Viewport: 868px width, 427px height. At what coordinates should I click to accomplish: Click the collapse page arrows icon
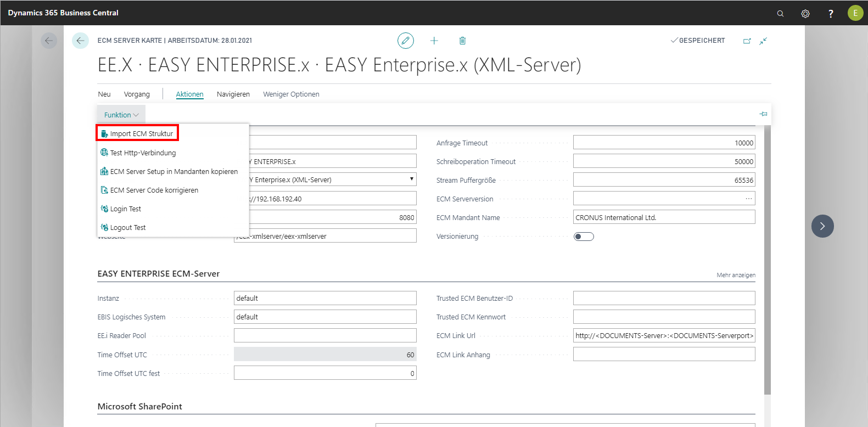[763, 41]
